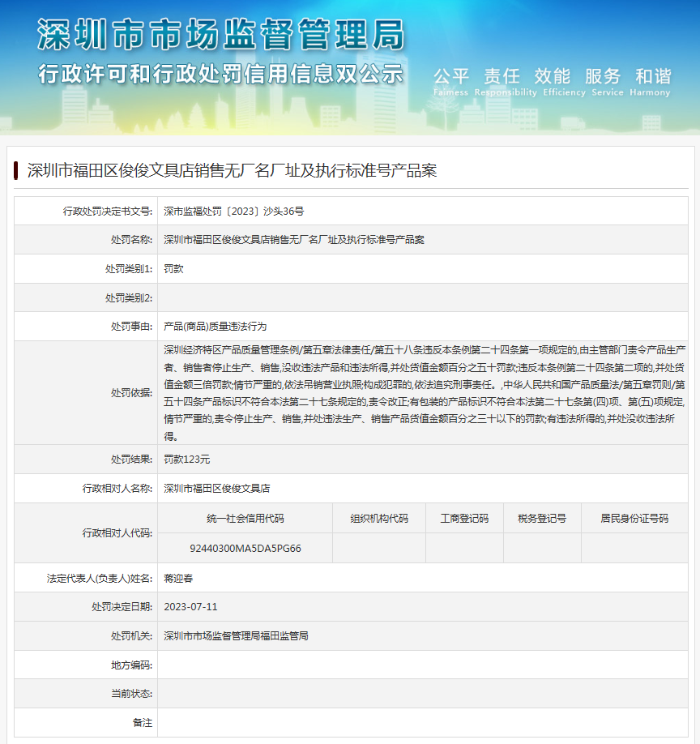
Task: Click the 当前状态 label
Action: [131, 694]
